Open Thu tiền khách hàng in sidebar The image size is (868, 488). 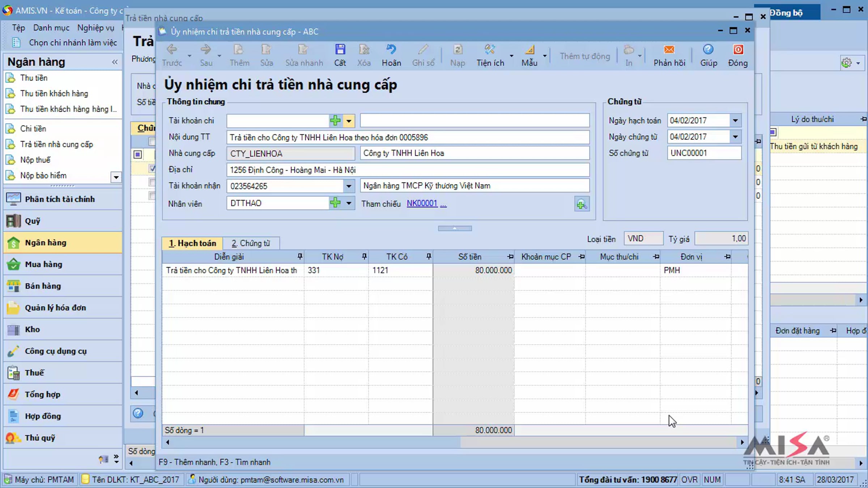click(54, 93)
